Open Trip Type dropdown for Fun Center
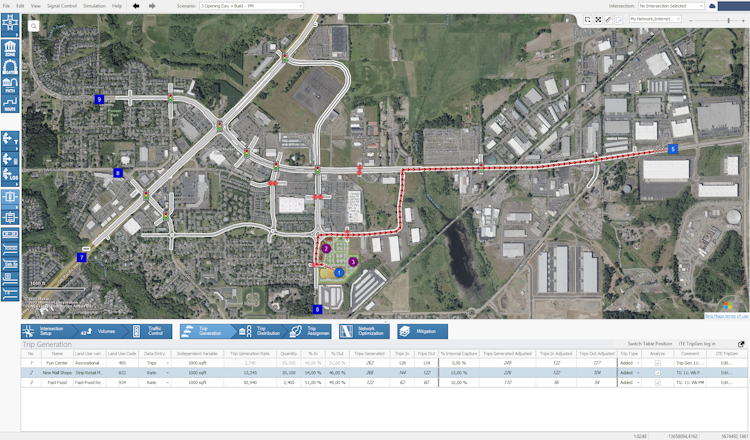The height and width of the screenshot is (440, 750). 638,363
